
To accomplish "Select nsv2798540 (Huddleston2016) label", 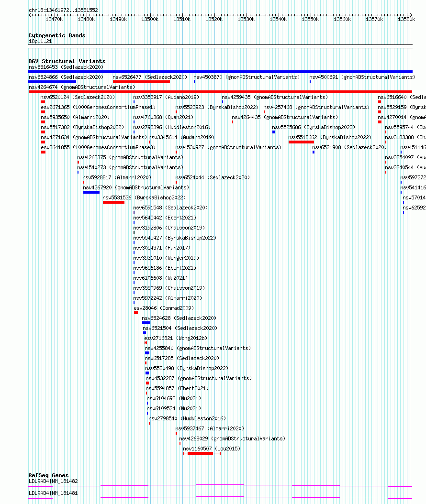I will pyautogui.click(x=187, y=418).
